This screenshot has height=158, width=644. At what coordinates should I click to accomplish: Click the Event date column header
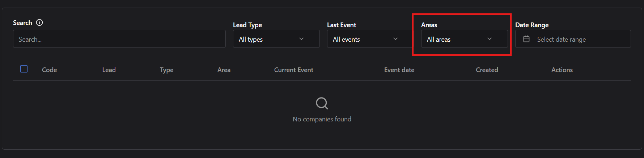(x=399, y=70)
